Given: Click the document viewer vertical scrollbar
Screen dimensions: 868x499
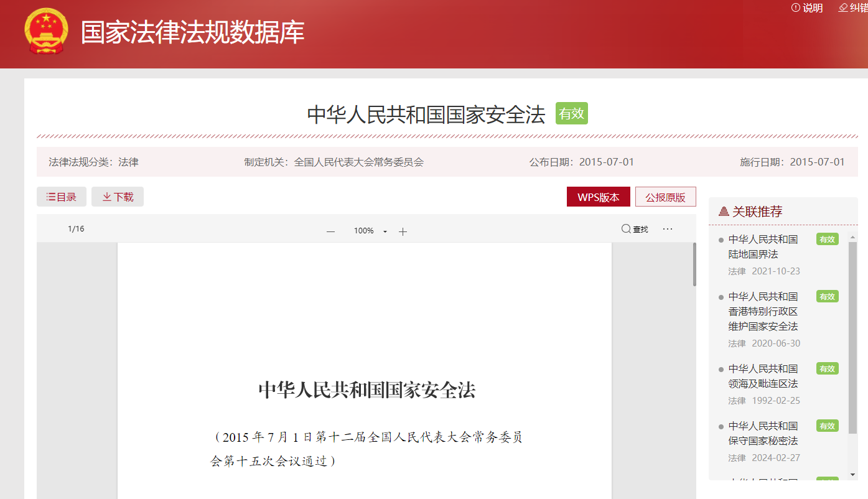Looking at the screenshot, I should pos(694,264).
